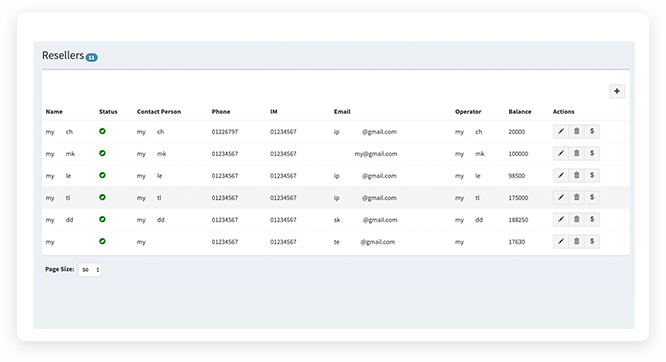Edit the reseller with balance 17630
Viewport: 666px width, 362px height.
pyautogui.click(x=561, y=242)
